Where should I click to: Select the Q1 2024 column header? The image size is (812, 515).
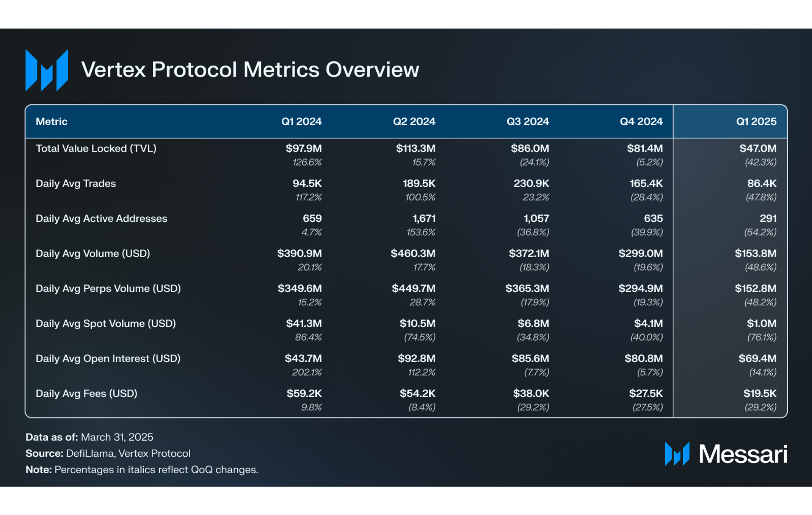(x=301, y=121)
